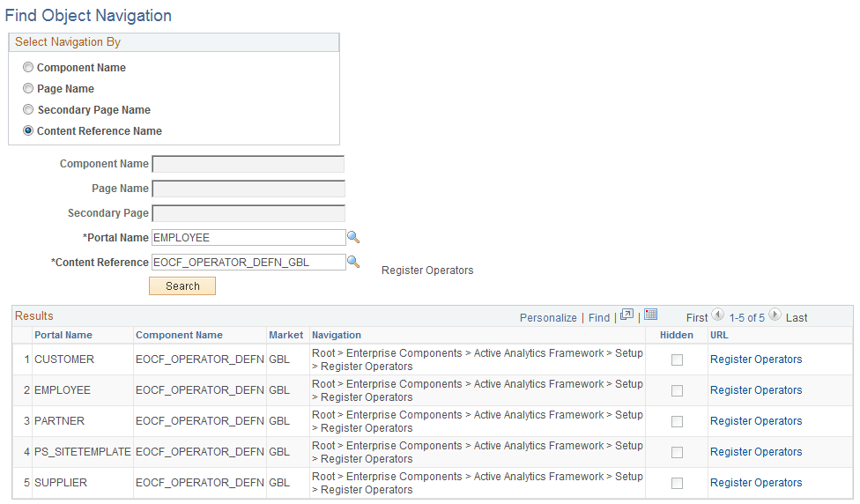Toggle Hidden checkbox for PS_SITETEMPLATE row
The height and width of the screenshot is (504, 860).
678,452
